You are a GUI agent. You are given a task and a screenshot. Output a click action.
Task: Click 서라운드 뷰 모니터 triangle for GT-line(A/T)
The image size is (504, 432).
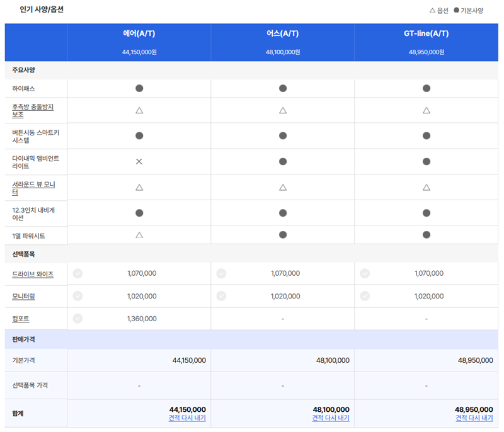coord(427,187)
